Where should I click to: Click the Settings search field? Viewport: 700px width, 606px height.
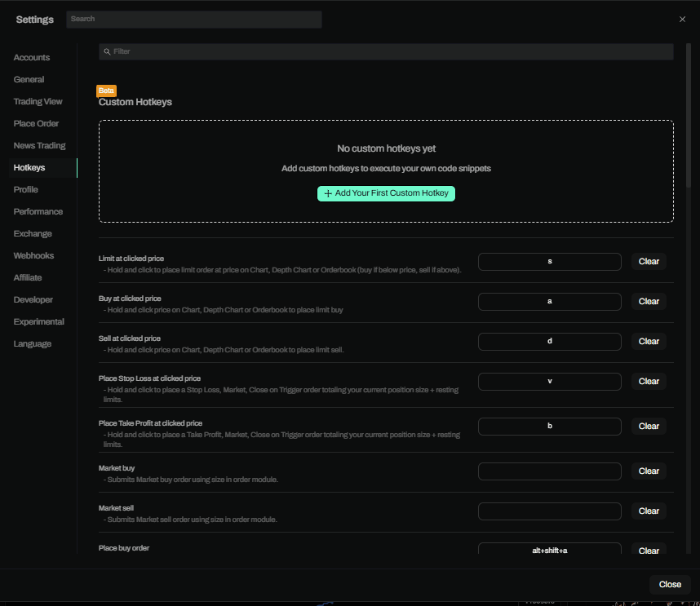coord(193,18)
